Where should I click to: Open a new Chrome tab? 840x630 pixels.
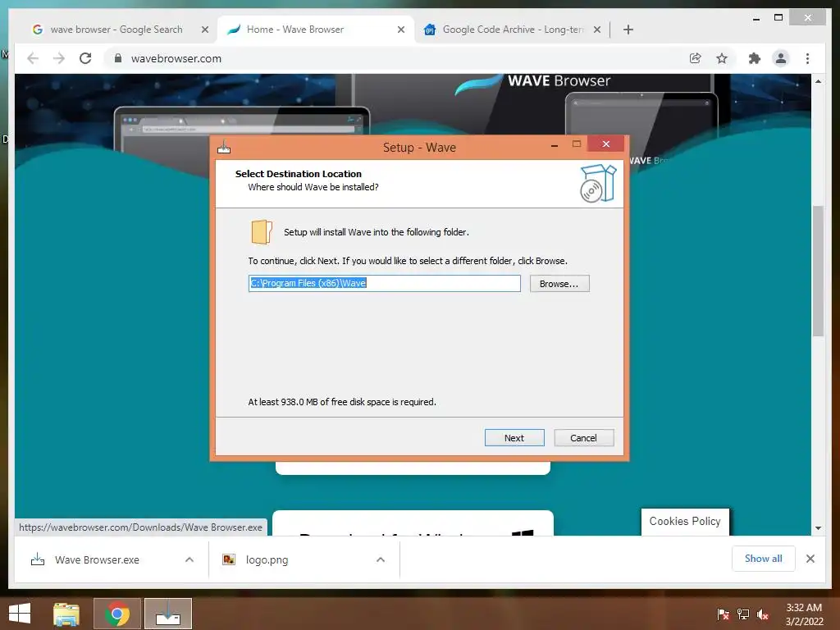[x=628, y=30]
